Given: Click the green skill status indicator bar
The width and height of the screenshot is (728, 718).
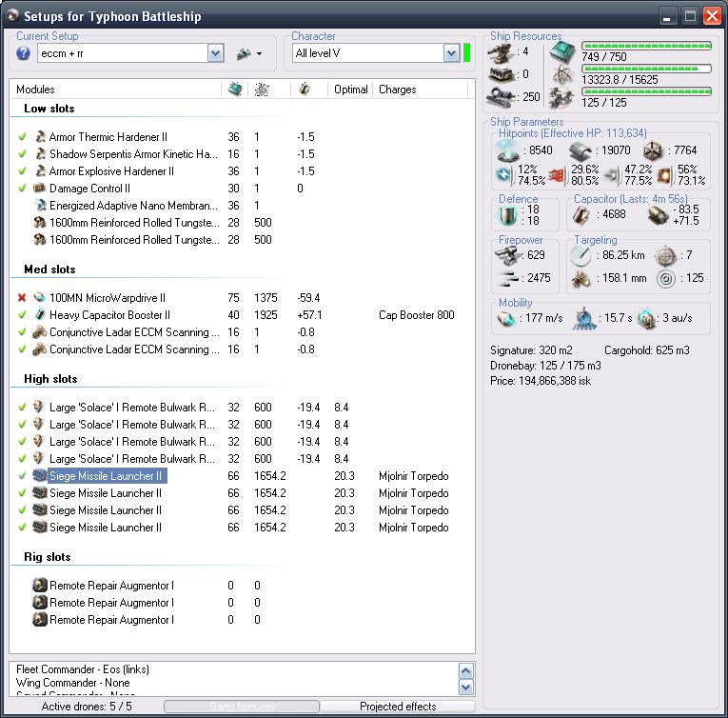Looking at the screenshot, I should tap(466, 53).
